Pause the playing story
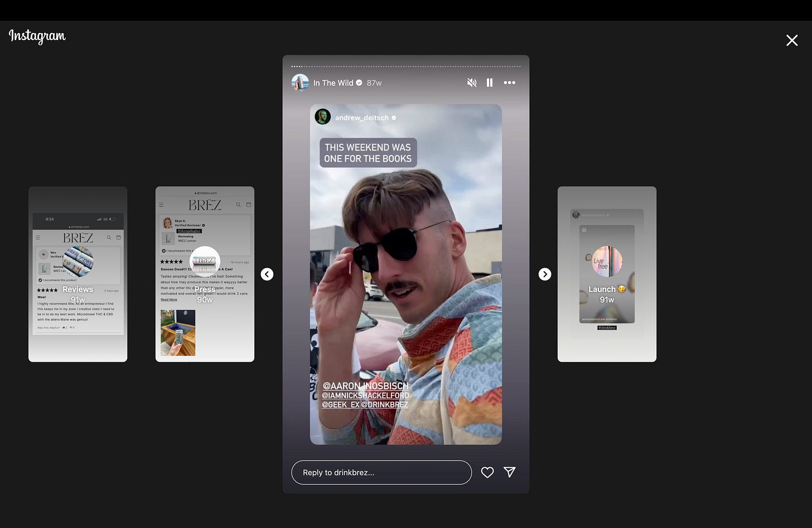 click(x=490, y=83)
